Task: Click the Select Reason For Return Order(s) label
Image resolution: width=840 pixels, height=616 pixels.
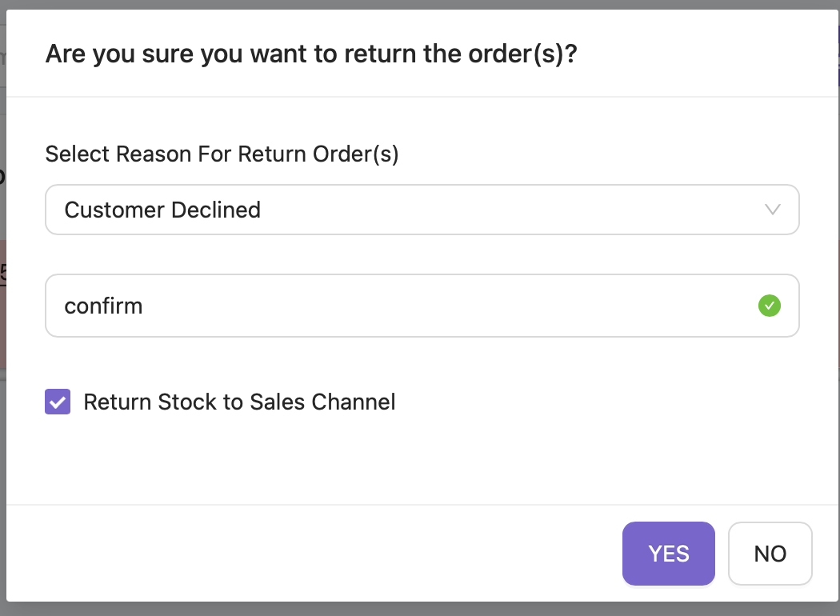Action: coord(222,154)
